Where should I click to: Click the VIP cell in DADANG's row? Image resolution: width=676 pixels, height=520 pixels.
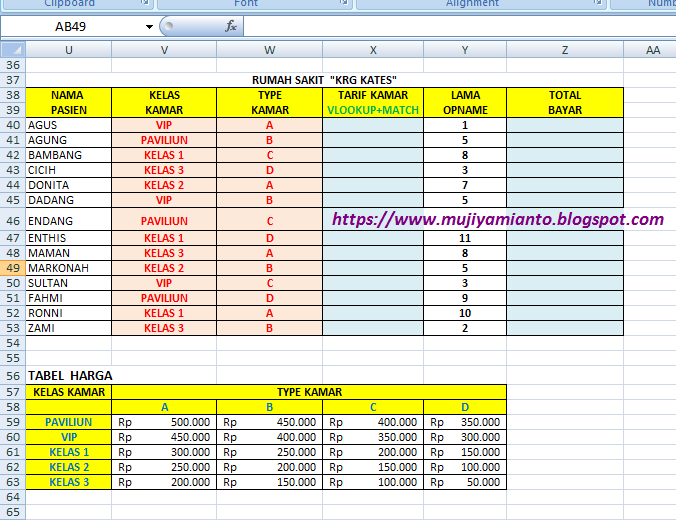(164, 200)
